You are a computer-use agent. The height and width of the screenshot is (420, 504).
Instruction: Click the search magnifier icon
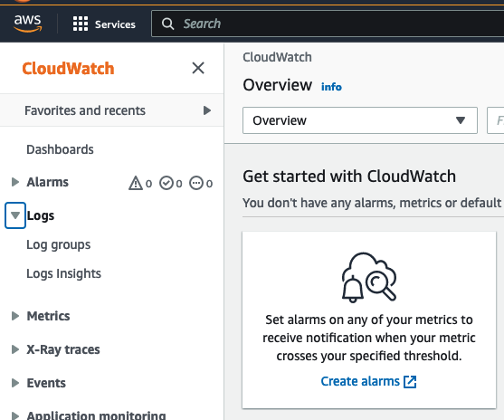click(167, 24)
